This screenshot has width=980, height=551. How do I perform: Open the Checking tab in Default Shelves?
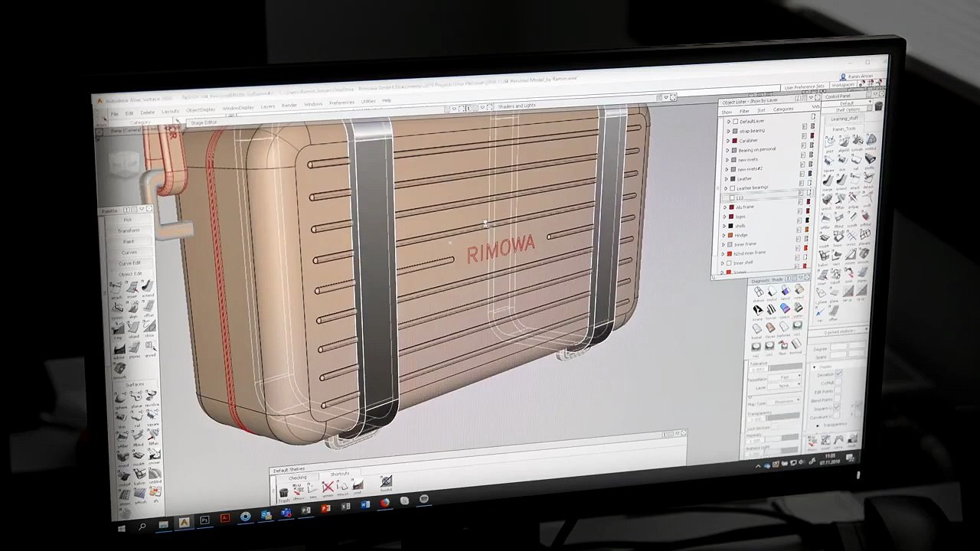coord(298,478)
